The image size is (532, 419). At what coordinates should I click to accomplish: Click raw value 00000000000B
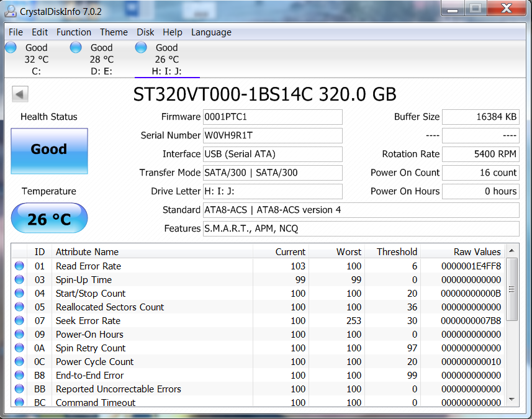(x=471, y=294)
